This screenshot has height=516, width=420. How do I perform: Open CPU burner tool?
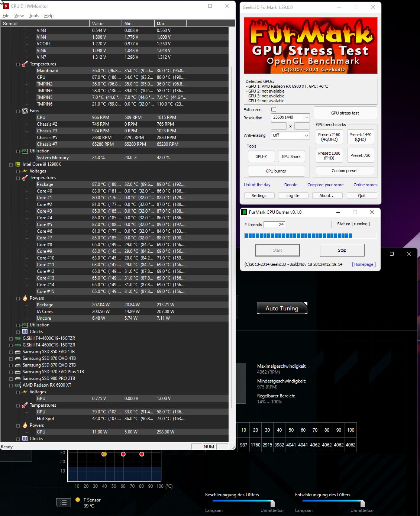click(x=276, y=171)
